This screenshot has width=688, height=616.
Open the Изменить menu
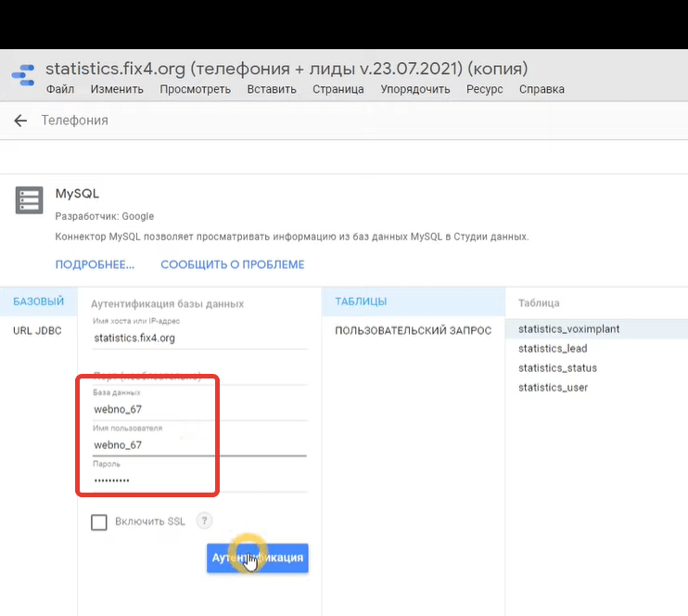click(x=117, y=89)
